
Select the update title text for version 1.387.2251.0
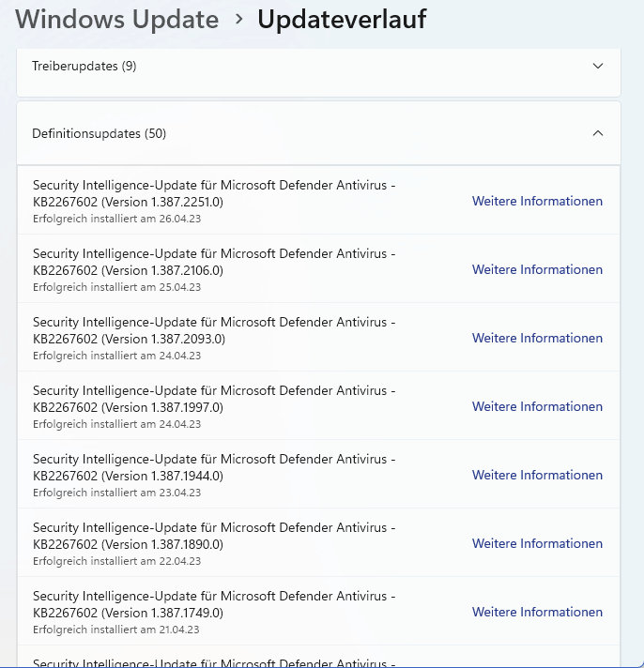[x=214, y=193]
